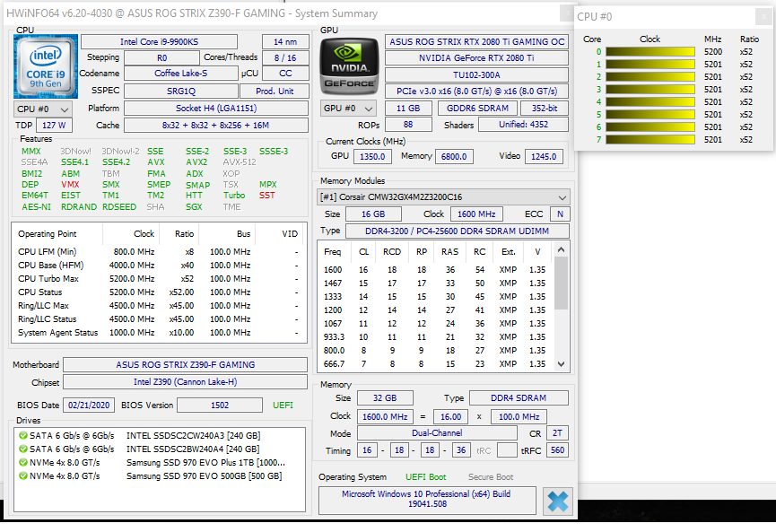Image resolution: width=776 pixels, height=532 pixels.
Task: Click the Unified: 4352 shaders field
Action: (523, 124)
